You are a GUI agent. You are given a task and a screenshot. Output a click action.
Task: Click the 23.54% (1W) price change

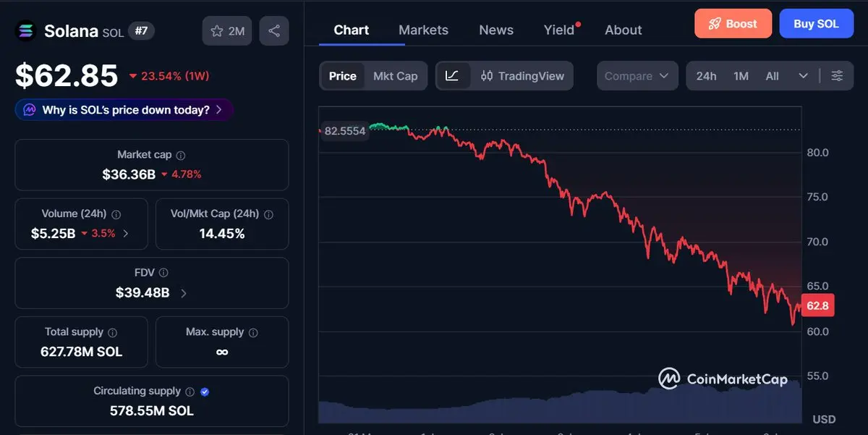pyautogui.click(x=169, y=76)
